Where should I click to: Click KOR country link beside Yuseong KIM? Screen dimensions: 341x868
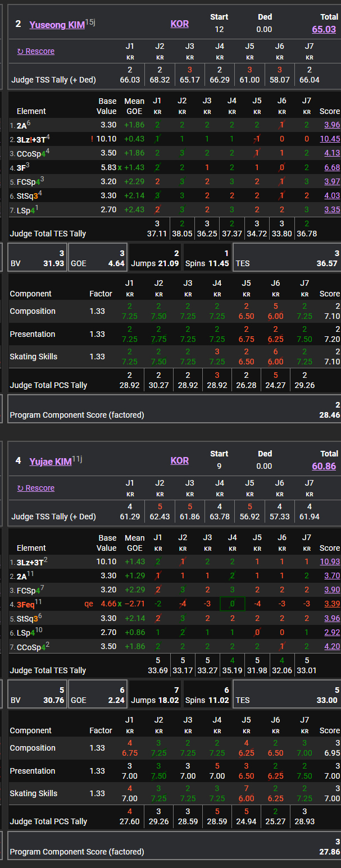(x=179, y=24)
